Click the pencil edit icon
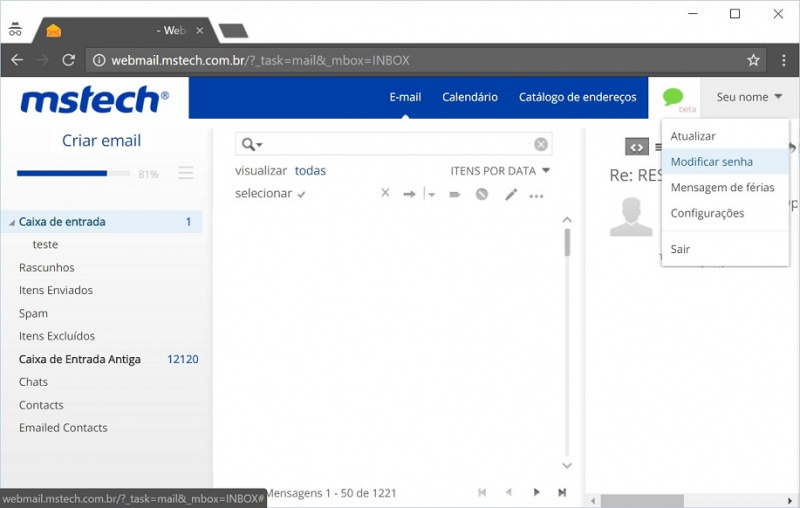The height and width of the screenshot is (508, 800). tap(511, 194)
